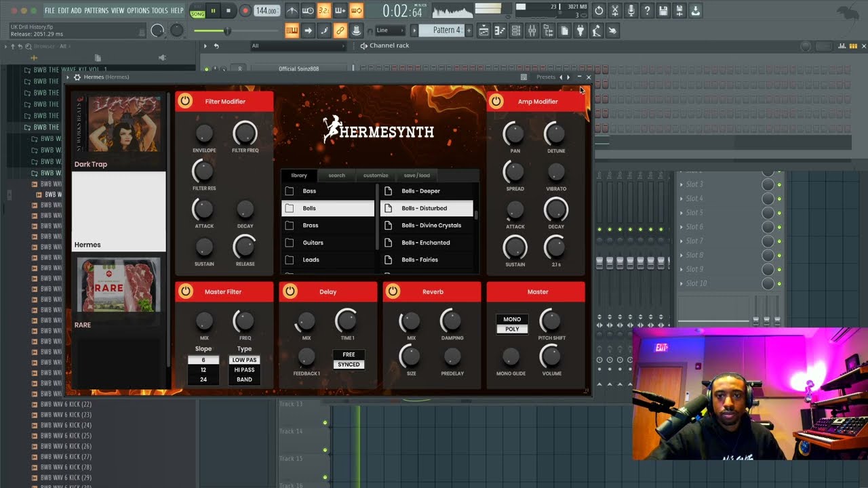Screen dimensions: 868x488
Task: Open the ADD menu
Action: click(76, 11)
